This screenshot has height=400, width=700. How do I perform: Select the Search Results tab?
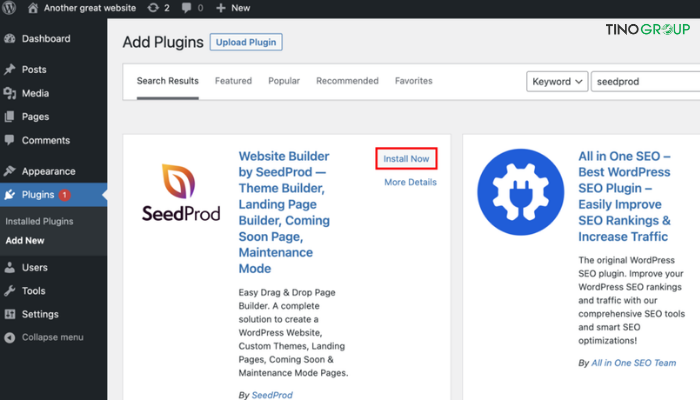(167, 81)
